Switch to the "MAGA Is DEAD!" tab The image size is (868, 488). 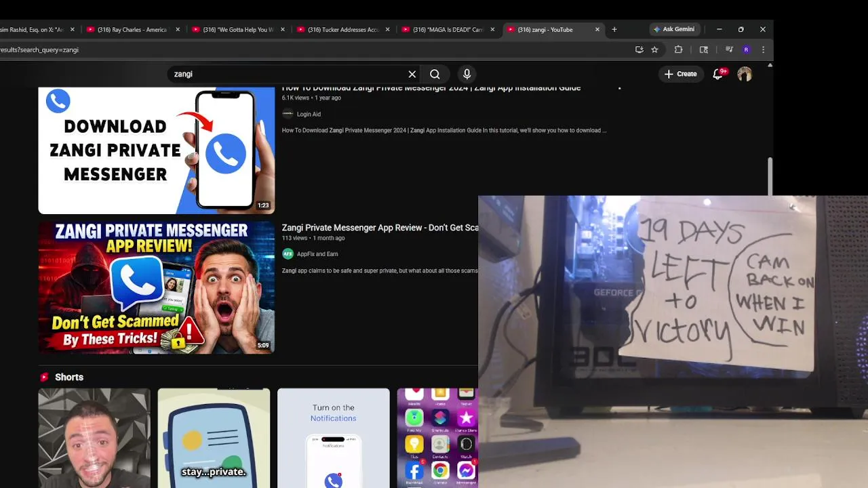click(448, 29)
